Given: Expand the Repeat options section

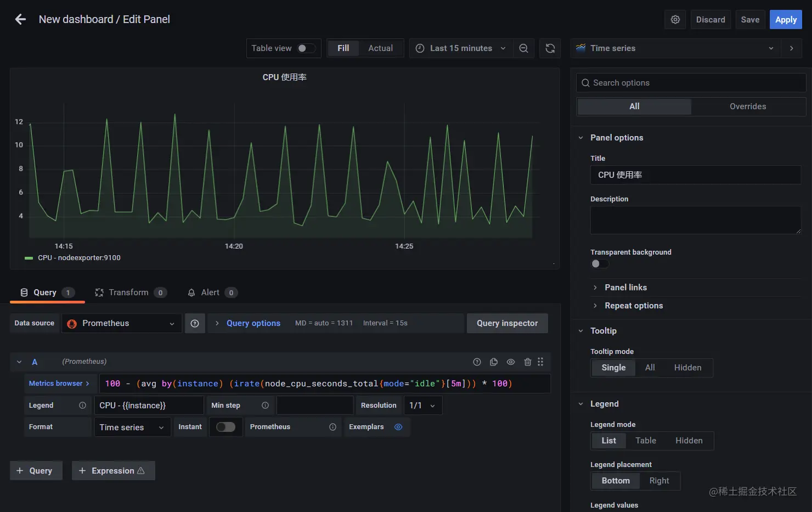Looking at the screenshot, I should coord(634,306).
